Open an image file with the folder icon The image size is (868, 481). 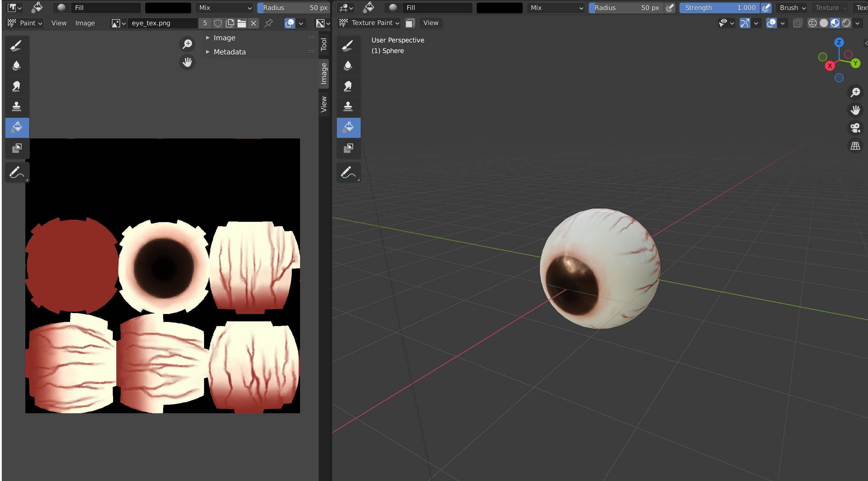(x=242, y=23)
